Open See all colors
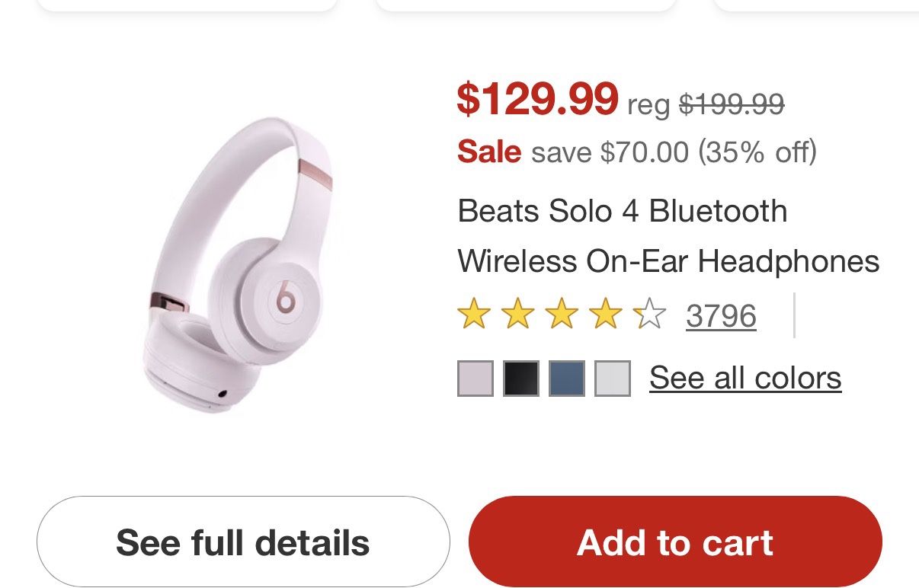The height and width of the screenshot is (588, 919). (744, 377)
